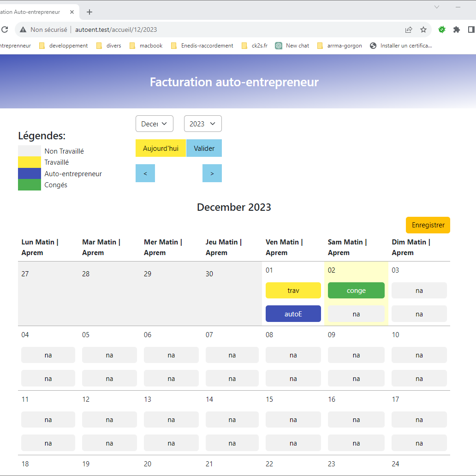The image size is (476, 476).
Task: Open the tab search chevron in title bar
Action: coord(437,7)
